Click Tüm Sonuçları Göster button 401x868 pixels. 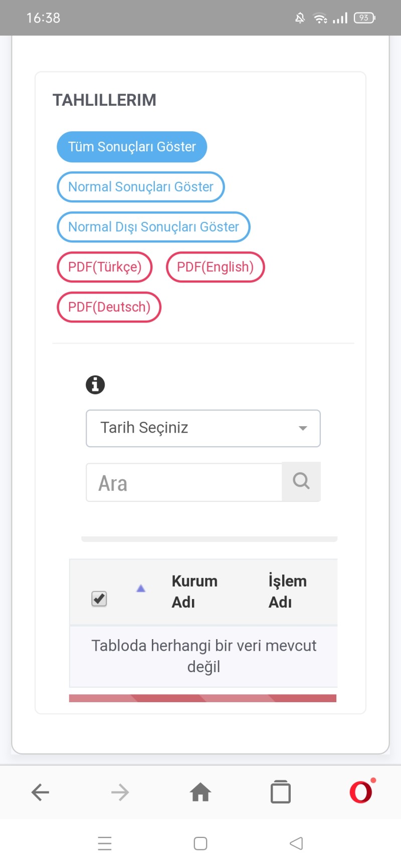click(132, 147)
